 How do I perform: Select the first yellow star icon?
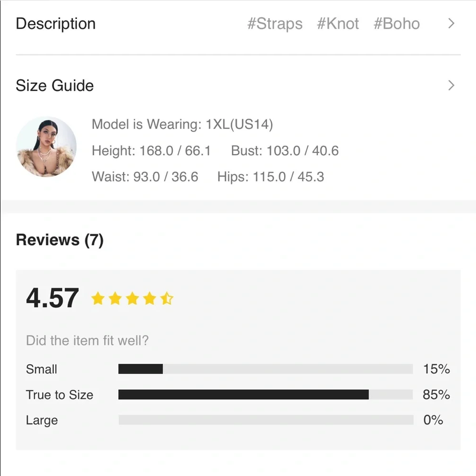coord(98,298)
